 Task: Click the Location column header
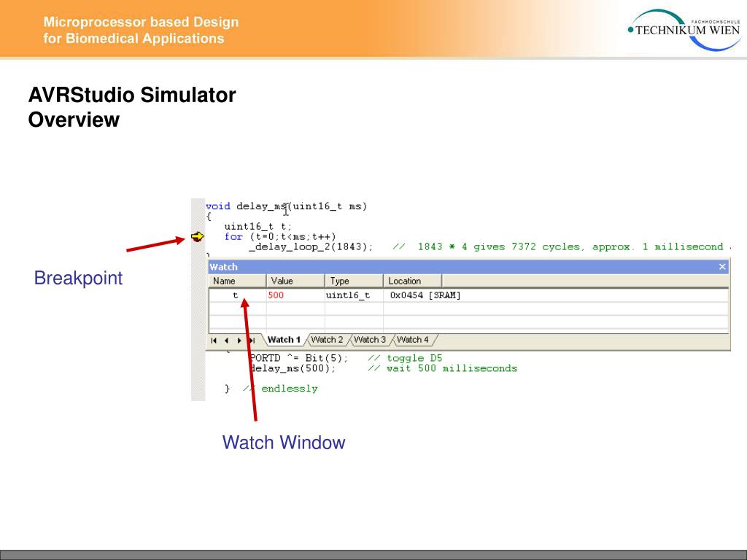click(413, 281)
